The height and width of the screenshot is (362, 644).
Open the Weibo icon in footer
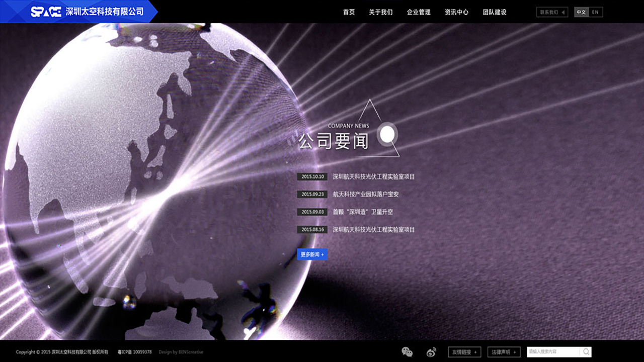[432, 352]
